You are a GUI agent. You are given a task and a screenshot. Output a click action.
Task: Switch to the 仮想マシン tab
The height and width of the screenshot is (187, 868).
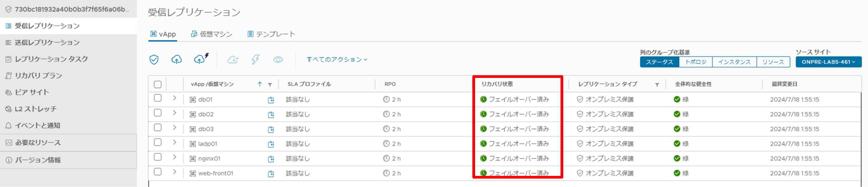(212, 34)
